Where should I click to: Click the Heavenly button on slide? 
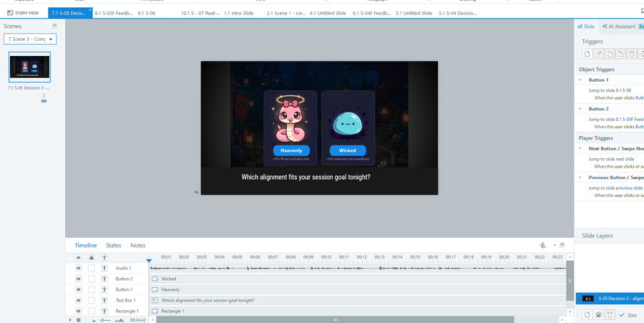click(x=291, y=150)
